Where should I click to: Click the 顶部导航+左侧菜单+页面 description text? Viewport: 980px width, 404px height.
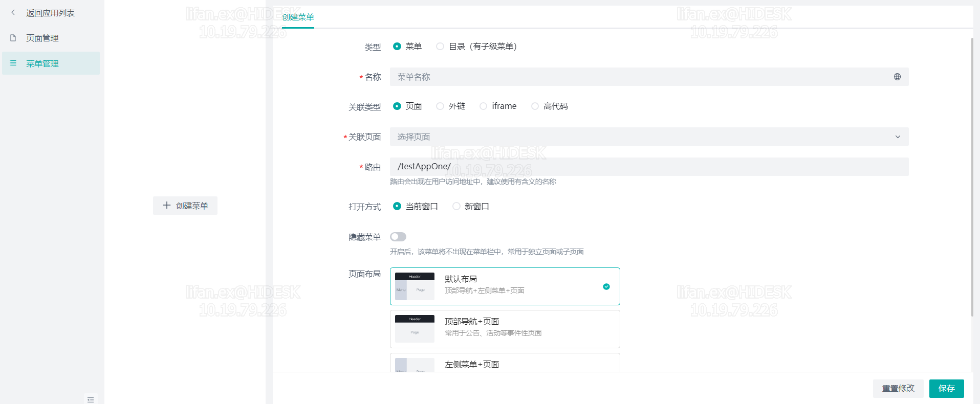(x=484, y=290)
